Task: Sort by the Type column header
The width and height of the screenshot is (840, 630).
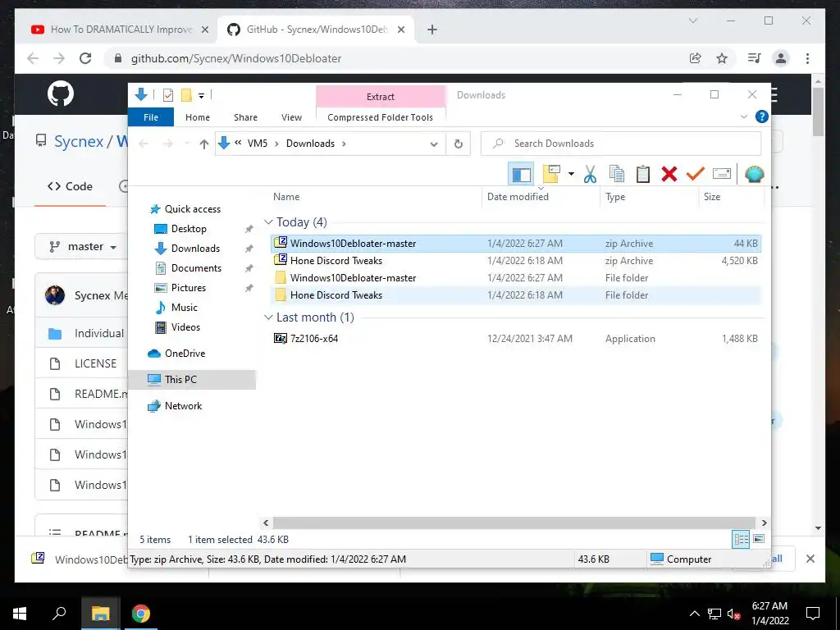Action: pos(615,197)
